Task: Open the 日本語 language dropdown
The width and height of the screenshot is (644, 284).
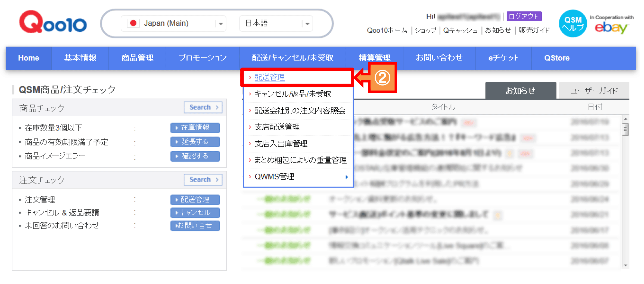Action: (x=307, y=24)
